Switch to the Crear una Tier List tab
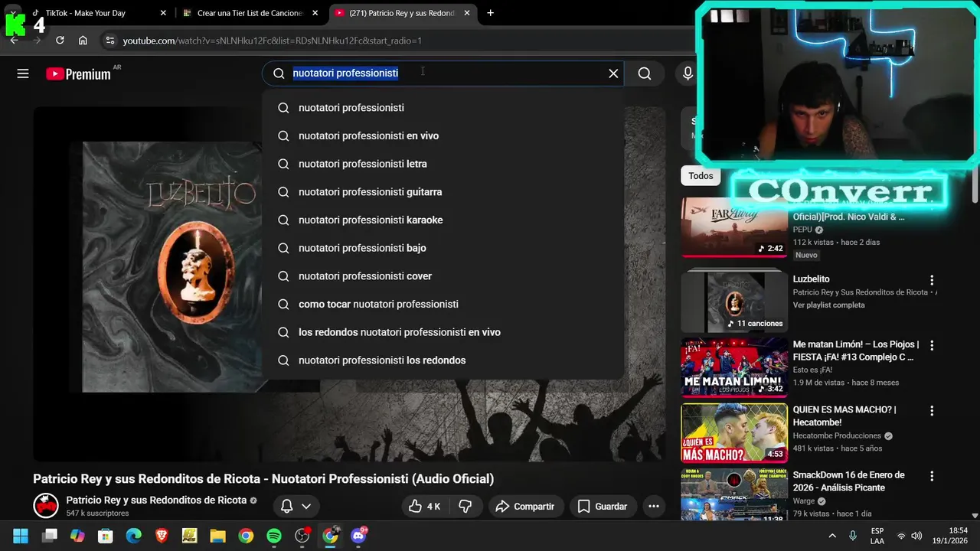This screenshot has height=551, width=980. click(x=249, y=13)
